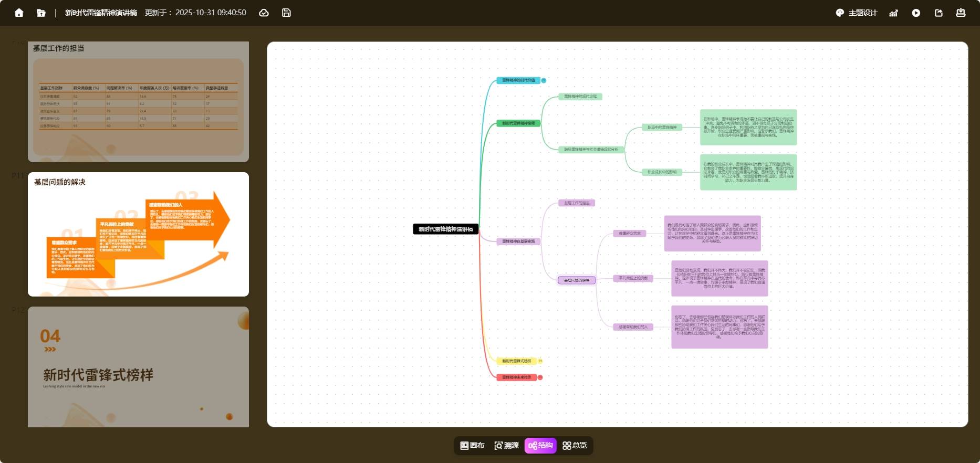Expand the cyan 雷锋精神的时代价值 node badge
The height and width of the screenshot is (463, 980).
(544, 80)
